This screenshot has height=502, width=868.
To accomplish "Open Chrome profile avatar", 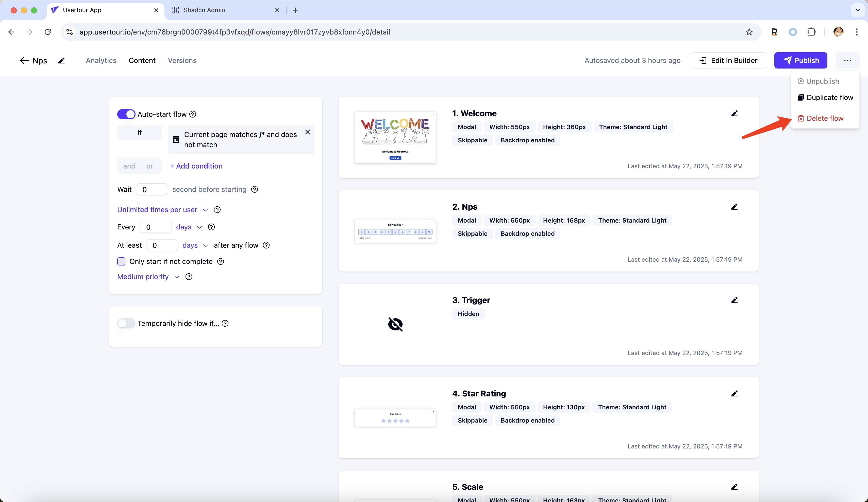I will [x=838, y=32].
